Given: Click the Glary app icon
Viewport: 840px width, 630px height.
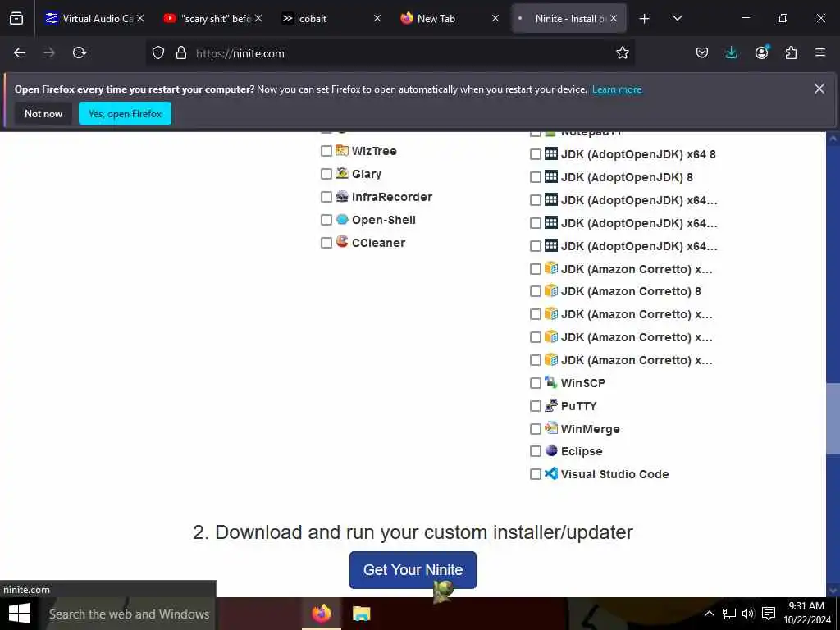Looking at the screenshot, I should (342, 173).
